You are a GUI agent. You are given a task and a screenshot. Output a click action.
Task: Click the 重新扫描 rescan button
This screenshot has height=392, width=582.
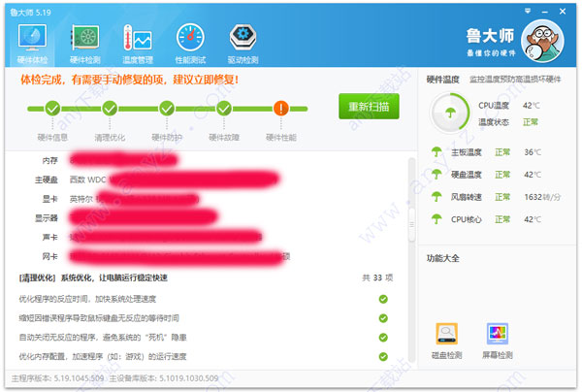[x=368, y=107]
